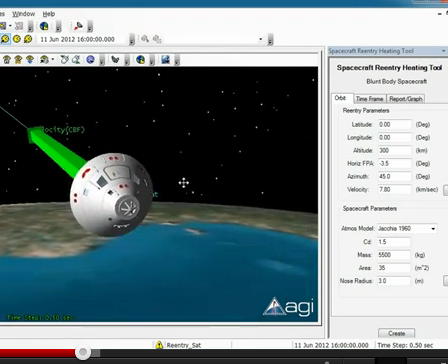Image resolution: width=448 pixels, height=364 pixels.
Task: Click the blue sphere icon in 3D toolbar
Action: click(x=90, y=60)
